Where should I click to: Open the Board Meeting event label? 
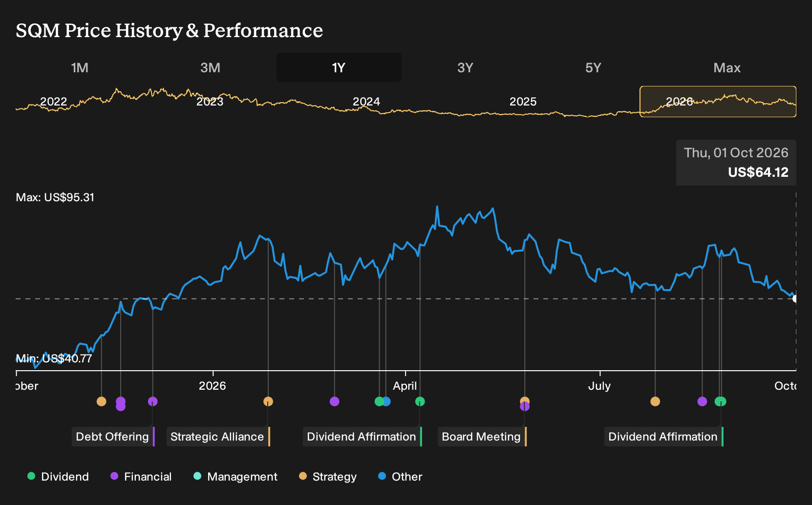482,437
